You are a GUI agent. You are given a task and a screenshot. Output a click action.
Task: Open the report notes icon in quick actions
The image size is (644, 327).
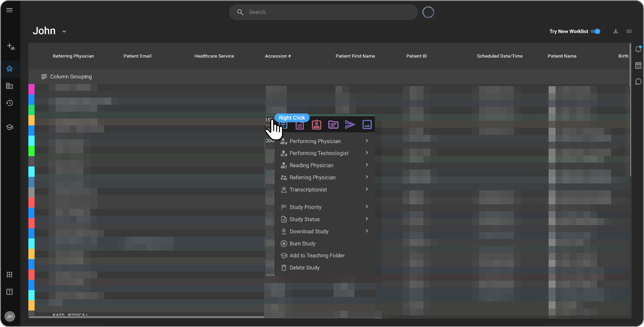299,125
